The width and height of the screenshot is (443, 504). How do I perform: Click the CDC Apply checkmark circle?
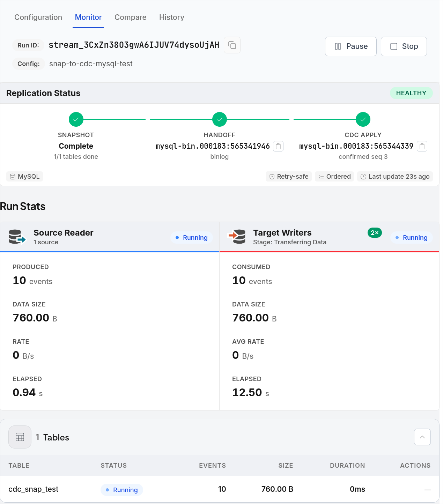[363, 119]
